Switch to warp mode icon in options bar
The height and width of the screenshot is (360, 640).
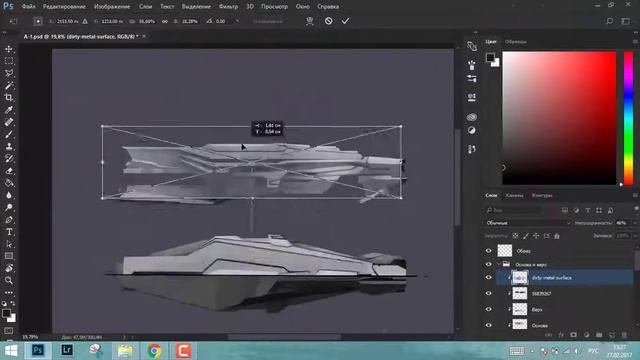[310, 21]
